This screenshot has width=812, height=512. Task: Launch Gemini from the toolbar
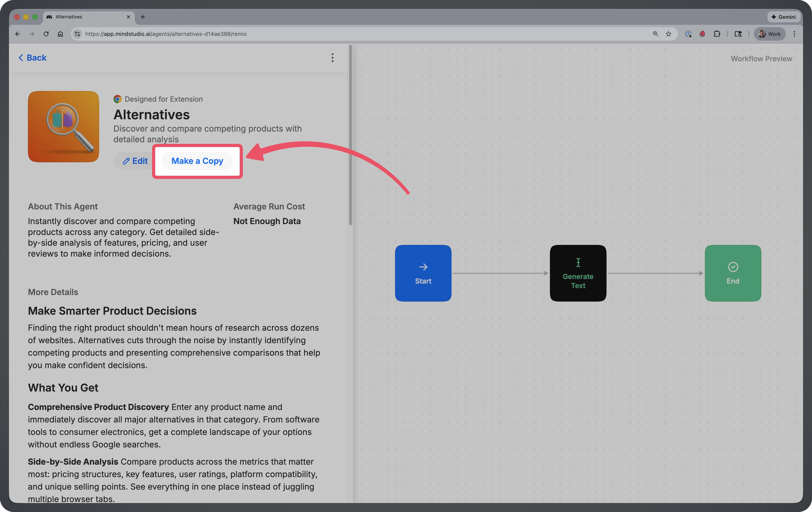click(x=784, y=17)
